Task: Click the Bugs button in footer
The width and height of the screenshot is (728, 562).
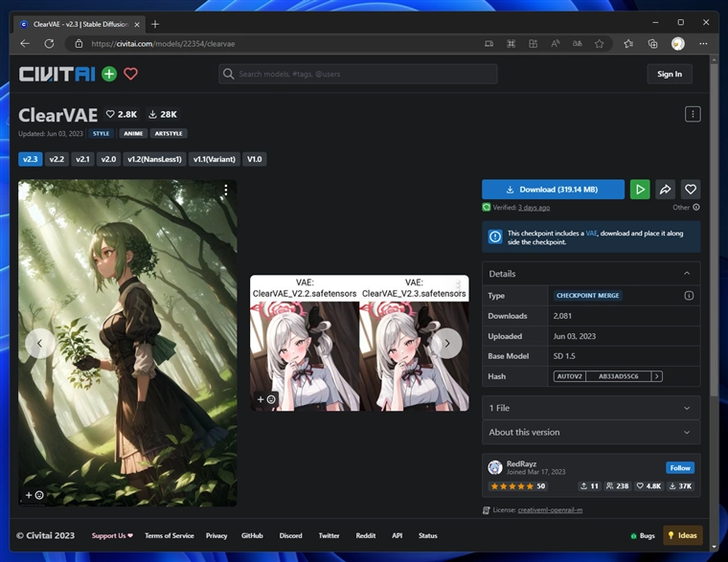Action: pyautogui.click(x=643, y=535)
